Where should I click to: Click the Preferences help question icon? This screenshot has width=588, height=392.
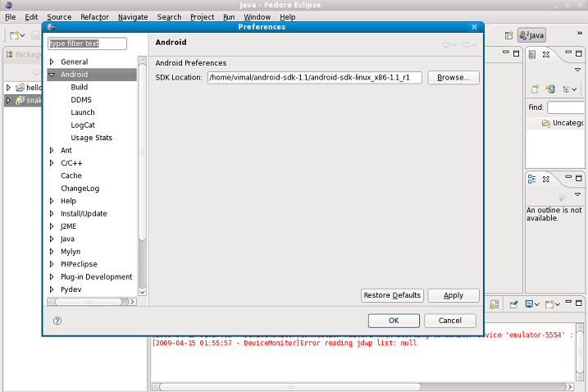57,321
